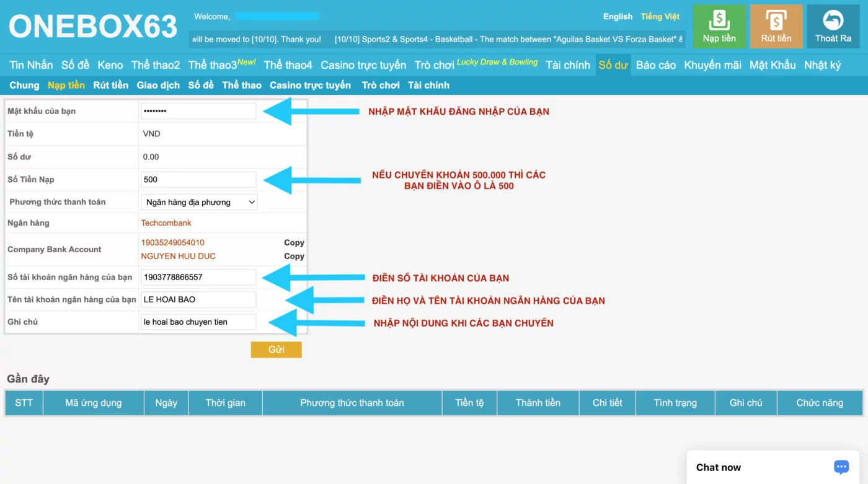Screen dimensions: 868x484
Task: Switch language to Tiếng Việt
Action: coord(660,17)
